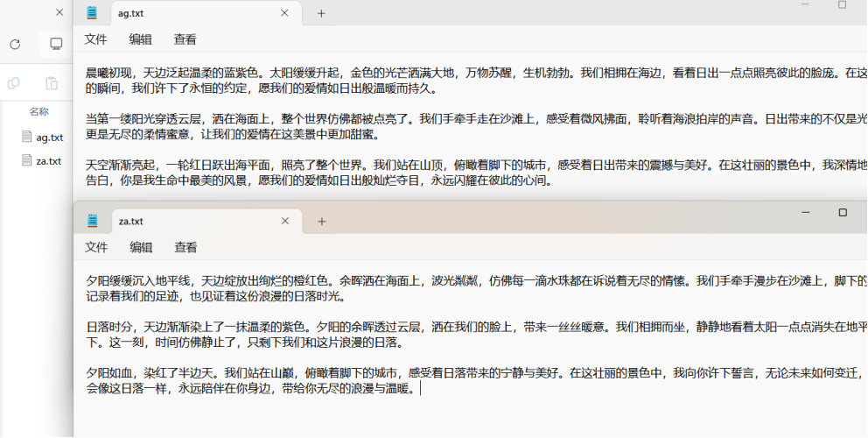868x438 pixels.
Task: Close the File Explorer tab
Action: (59, 12)
